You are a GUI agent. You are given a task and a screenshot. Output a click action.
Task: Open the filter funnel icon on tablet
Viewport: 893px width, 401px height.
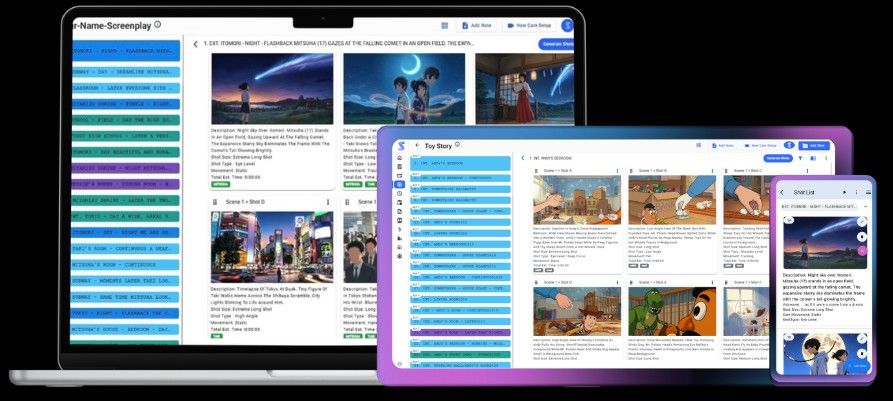[x=800, y=158]
